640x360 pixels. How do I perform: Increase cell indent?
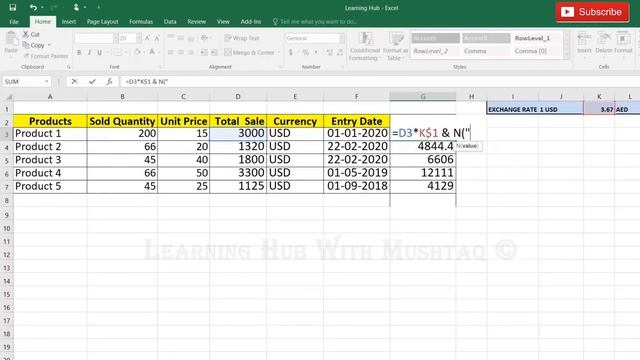[x=214, y=52]
